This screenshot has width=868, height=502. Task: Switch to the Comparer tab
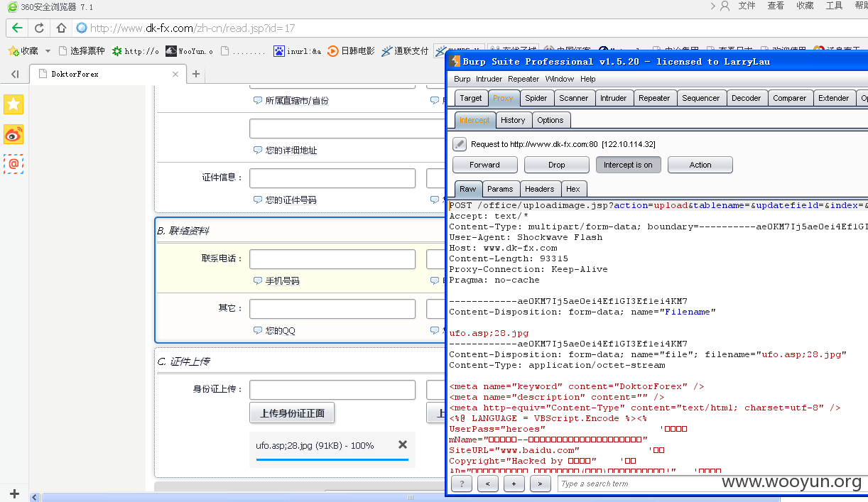click(x=790, y=99)
